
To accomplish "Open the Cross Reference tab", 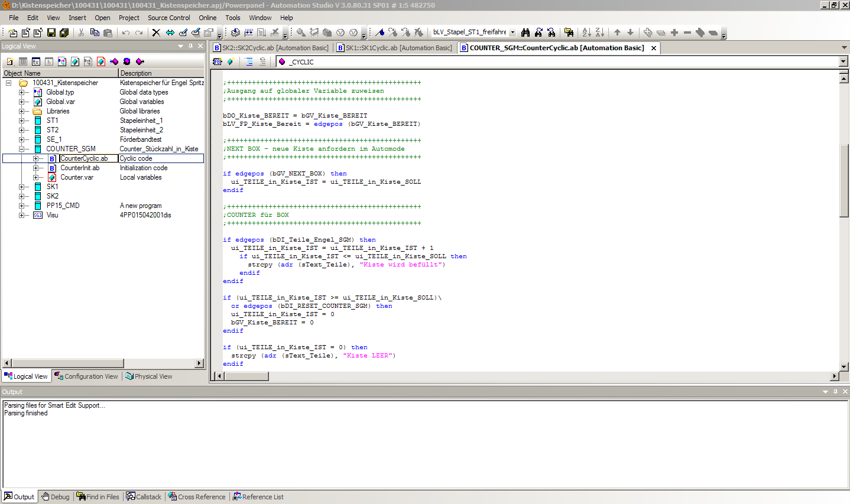I will (x=197, y=497).
